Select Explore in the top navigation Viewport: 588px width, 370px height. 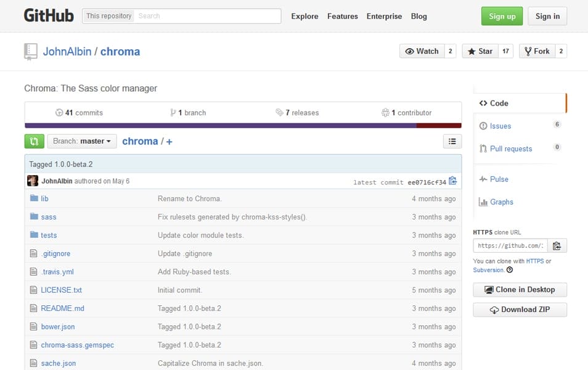pyautogui.click(x=304, y=16)
